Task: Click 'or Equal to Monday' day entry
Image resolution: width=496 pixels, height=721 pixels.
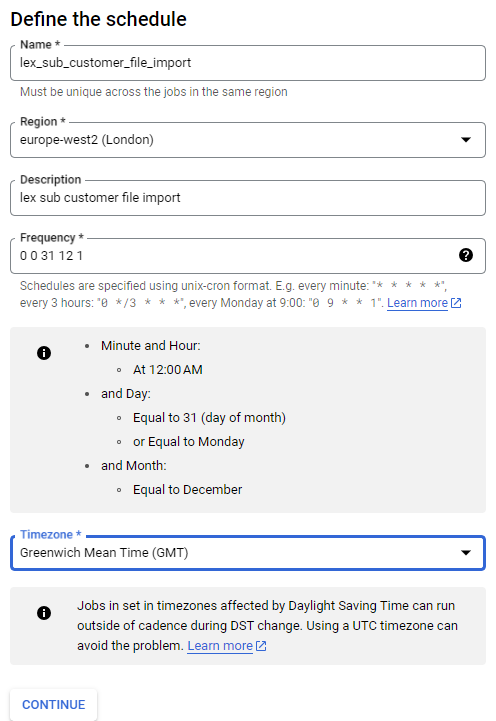Action: point(188,442)
